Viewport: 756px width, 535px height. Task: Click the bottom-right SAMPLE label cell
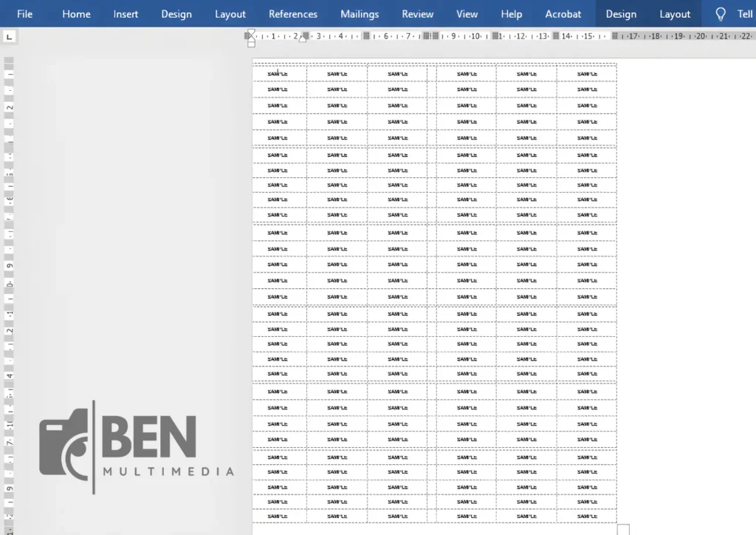[587, 516]
